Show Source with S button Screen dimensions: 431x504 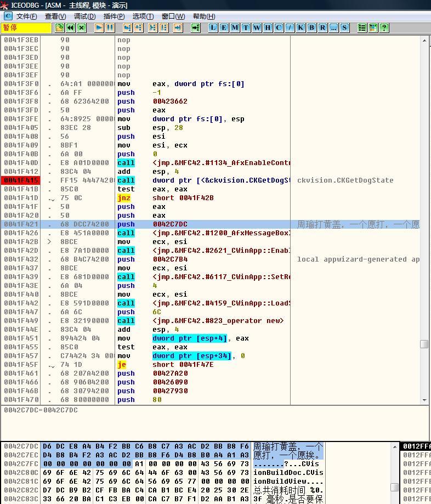[x=344, y=27]
